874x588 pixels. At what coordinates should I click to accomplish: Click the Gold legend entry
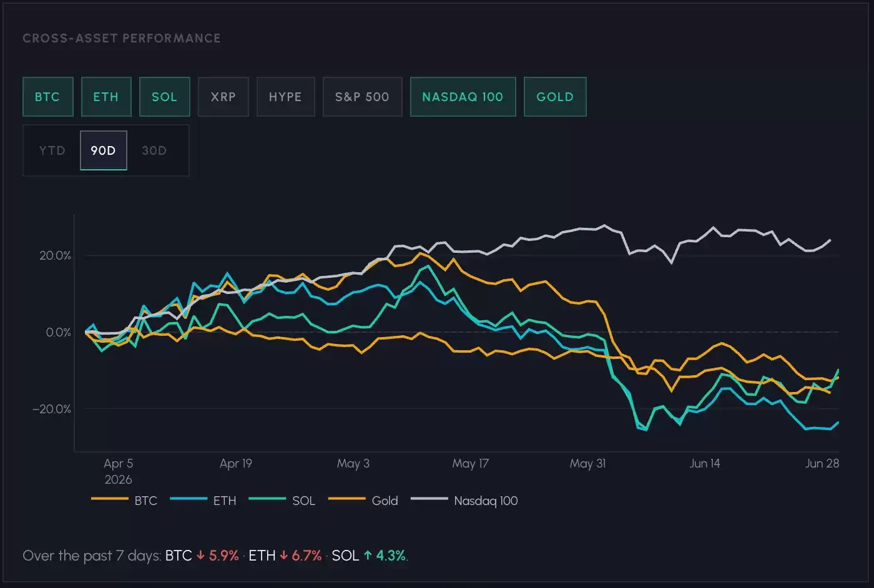point(363,501)
